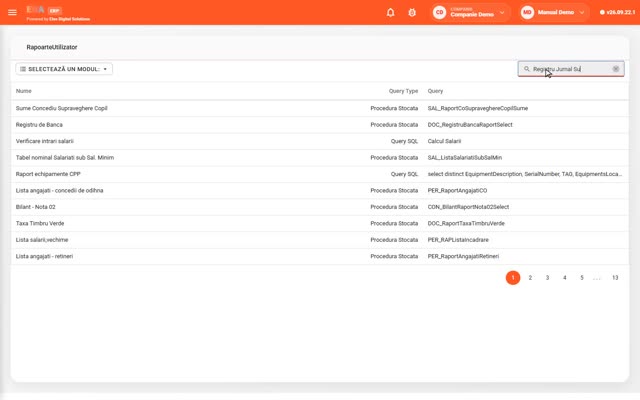Click PER_RAPListaIncadrare query cell
640x400 pixels.
[x=458, y=240]
